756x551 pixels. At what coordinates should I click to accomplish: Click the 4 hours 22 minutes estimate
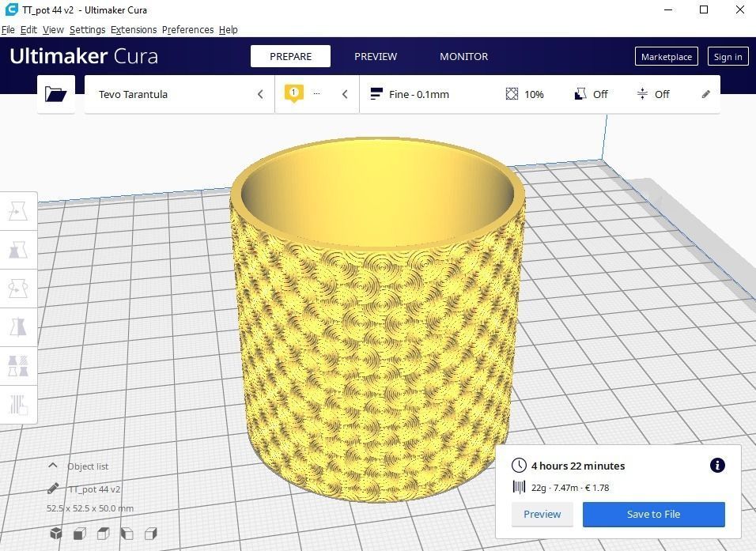[578, 466]
